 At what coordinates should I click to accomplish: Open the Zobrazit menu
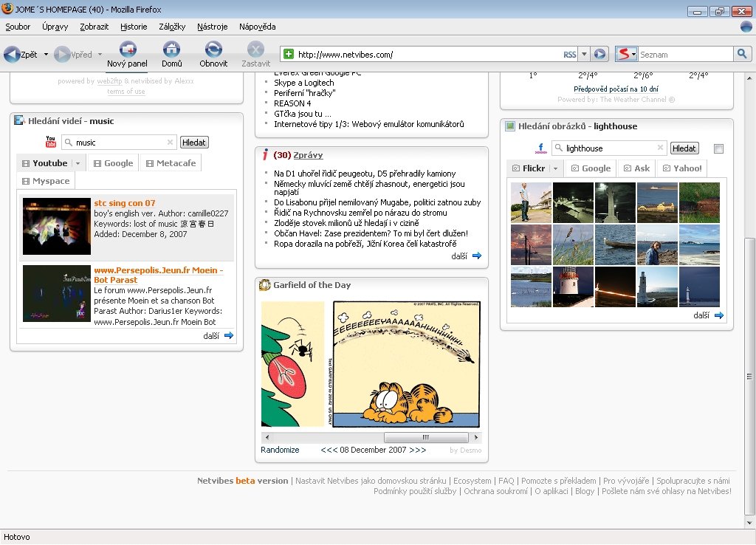pyautogui.click(x=94, y=27)
